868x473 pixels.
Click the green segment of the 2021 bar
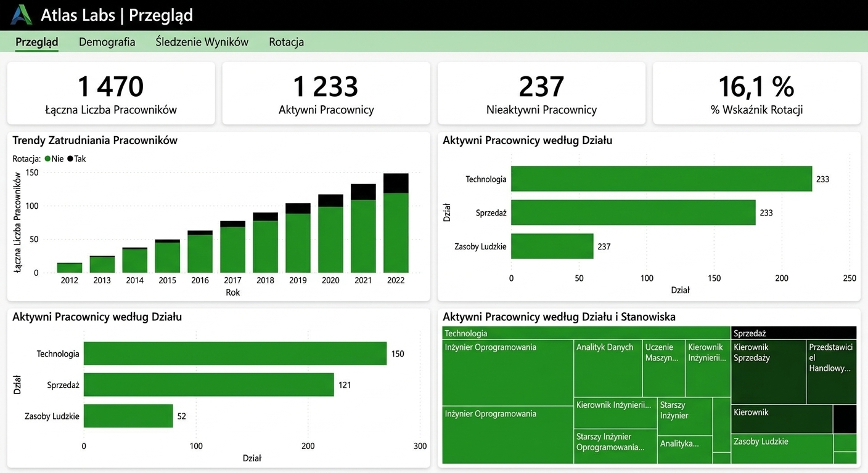point(363,236)
